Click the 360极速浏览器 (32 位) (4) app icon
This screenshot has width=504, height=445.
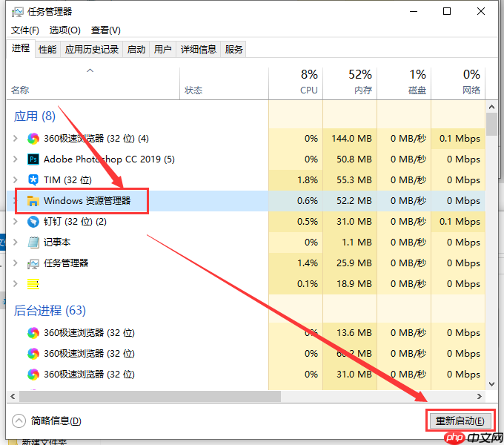coord(33,139)
